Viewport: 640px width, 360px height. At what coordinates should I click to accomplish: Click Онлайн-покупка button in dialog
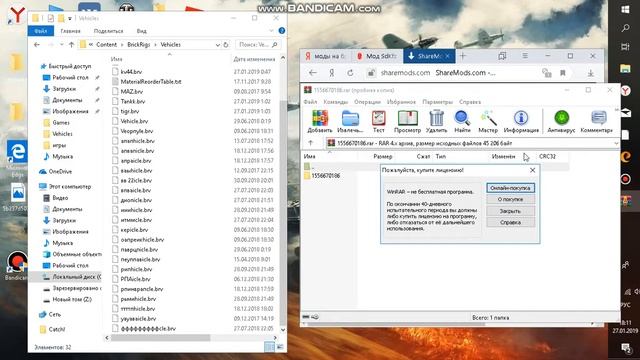click(x=510, y=188)
